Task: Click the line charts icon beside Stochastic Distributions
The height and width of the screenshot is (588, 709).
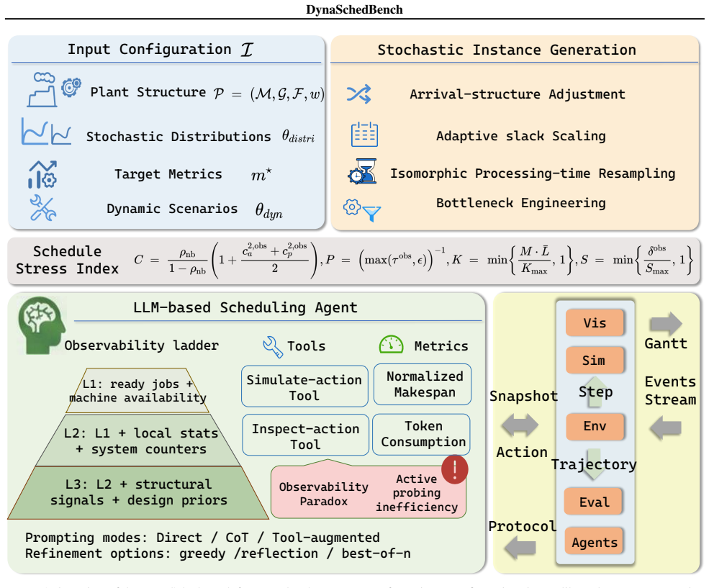Action: 46,132
